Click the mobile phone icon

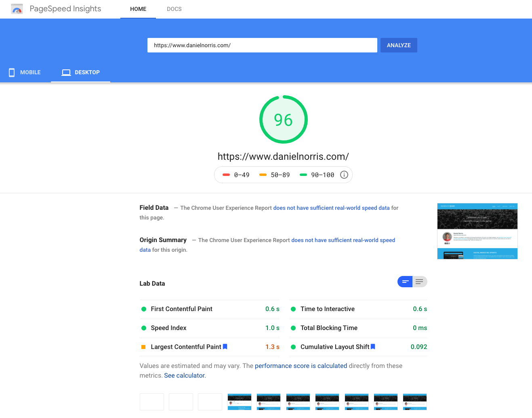click(12, 73)
